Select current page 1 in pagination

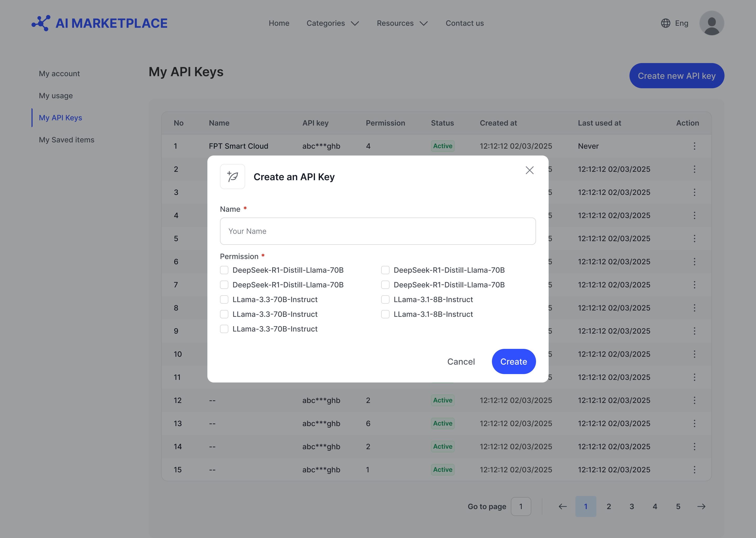click(x=586, y=506)
